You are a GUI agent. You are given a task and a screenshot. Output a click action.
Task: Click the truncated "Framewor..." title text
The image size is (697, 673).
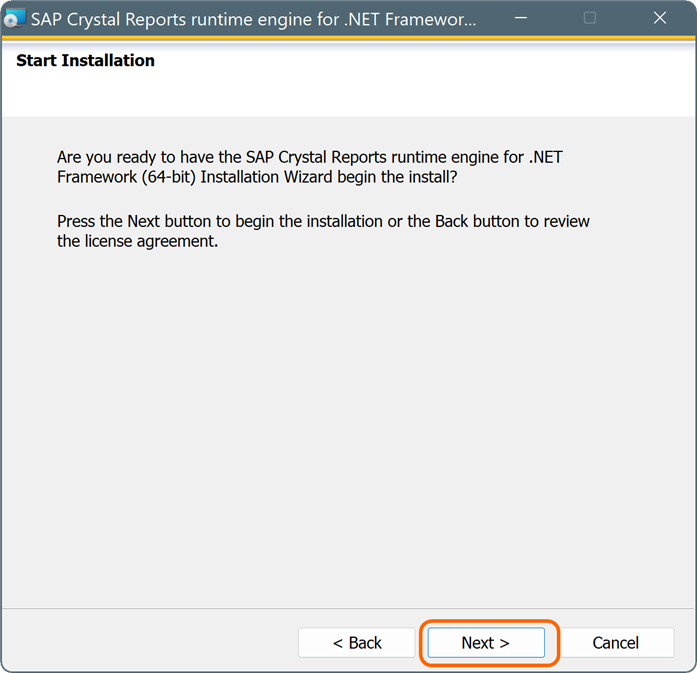430,20
